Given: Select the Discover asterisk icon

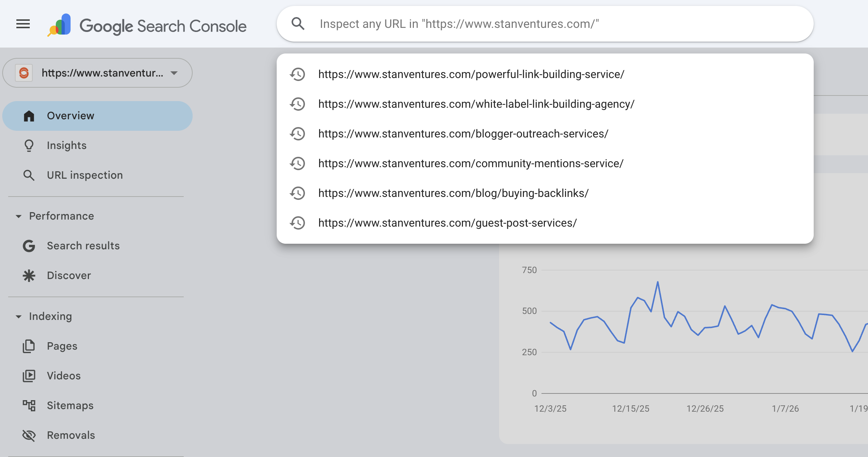Looking at the screenshot, I should [29, 275].
